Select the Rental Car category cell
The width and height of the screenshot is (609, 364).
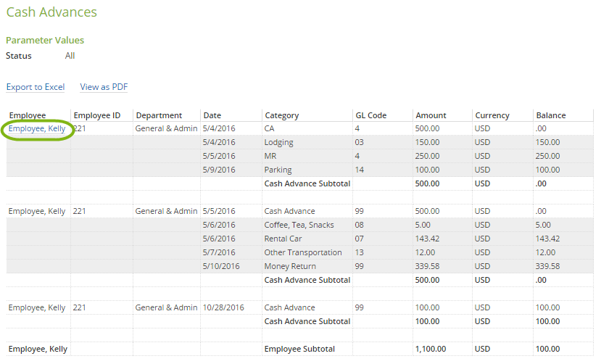point(283,239)
